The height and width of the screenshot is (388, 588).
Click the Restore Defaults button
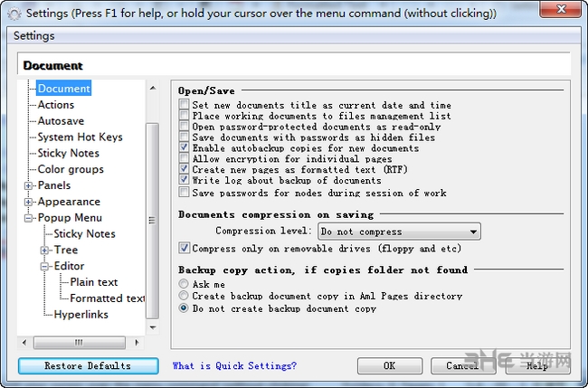(88, 365)
